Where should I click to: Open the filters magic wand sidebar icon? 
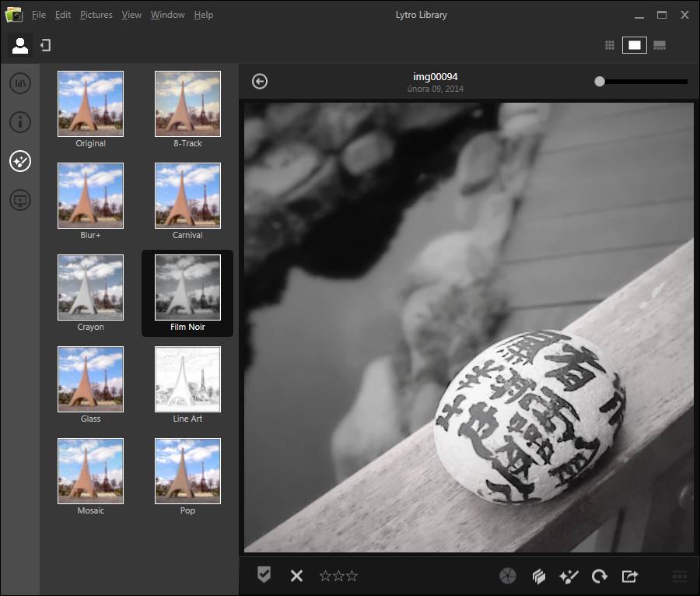[20, 161]
